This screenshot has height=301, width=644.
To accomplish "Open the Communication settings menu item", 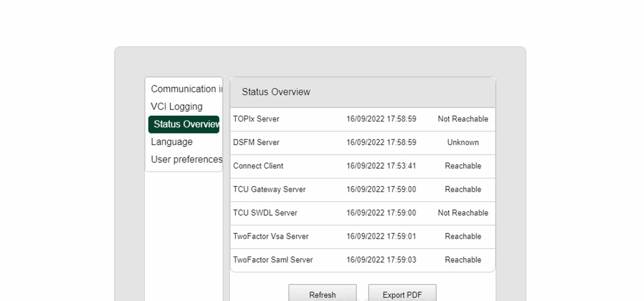I will (186, 89).
